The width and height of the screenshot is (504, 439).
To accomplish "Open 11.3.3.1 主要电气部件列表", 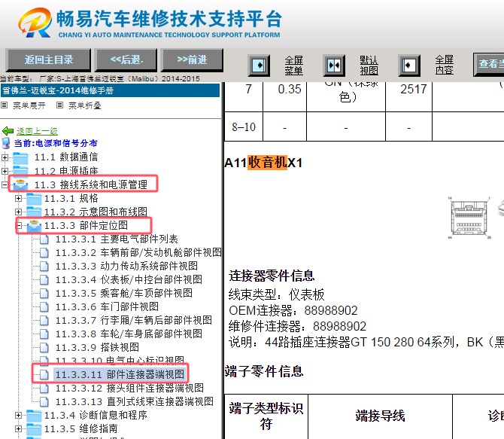I will click(117, 239).
